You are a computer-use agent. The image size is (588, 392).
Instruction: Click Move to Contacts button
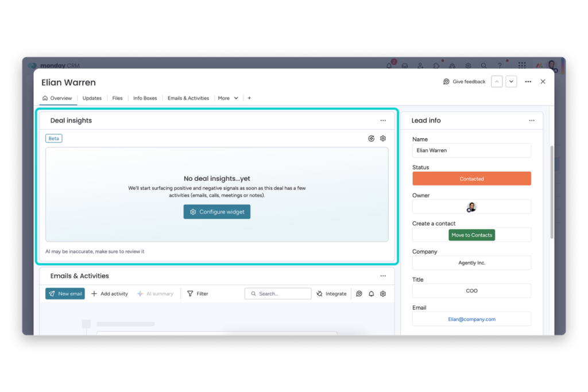tap(472, 235)
